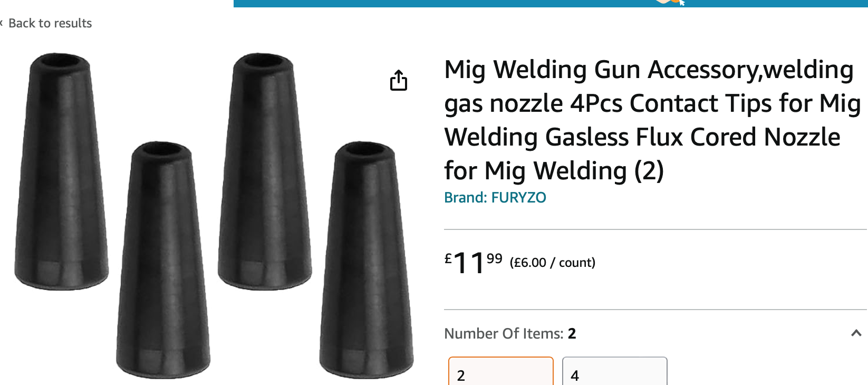Screen dimensions: 868x385
Task: Click the (£6.00 / count) unit price
Action: click(552, 263)
